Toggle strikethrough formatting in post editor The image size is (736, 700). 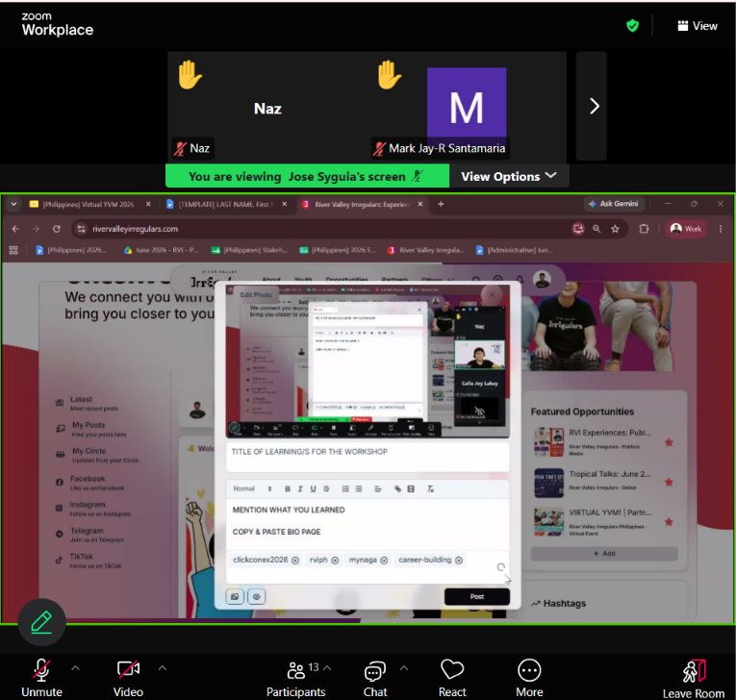[x=326, y=488]
